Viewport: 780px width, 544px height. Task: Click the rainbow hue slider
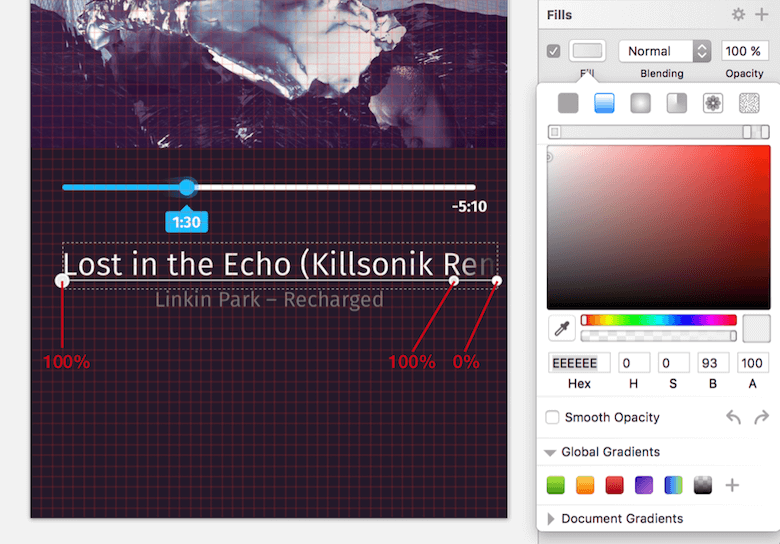(659, 320)
